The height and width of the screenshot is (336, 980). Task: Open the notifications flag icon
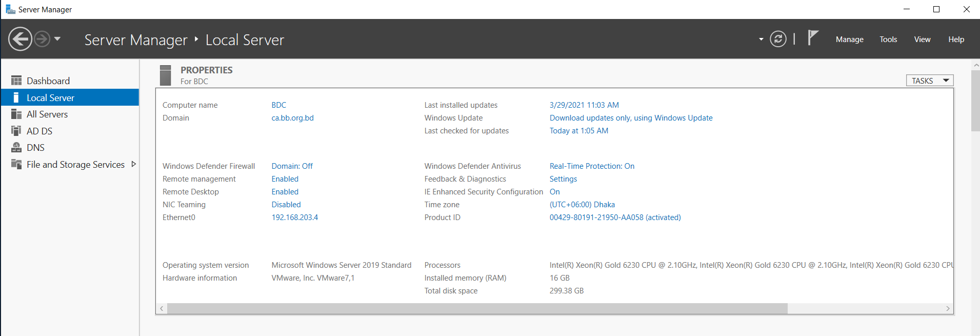[x=812, y=38]
